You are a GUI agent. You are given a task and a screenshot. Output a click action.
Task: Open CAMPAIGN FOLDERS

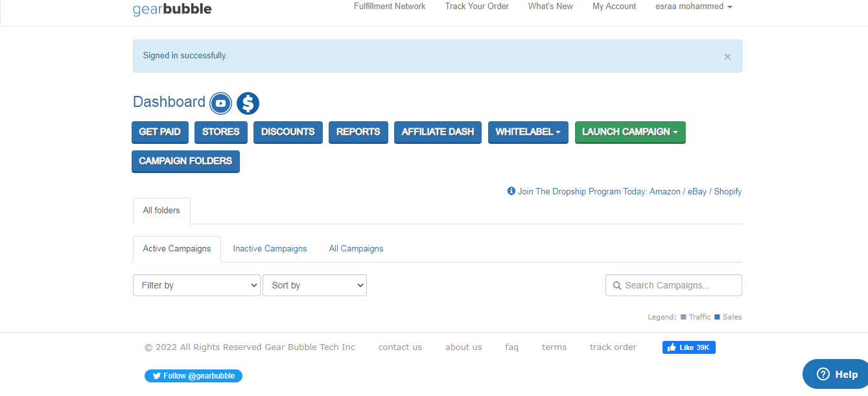click(185, 161)
